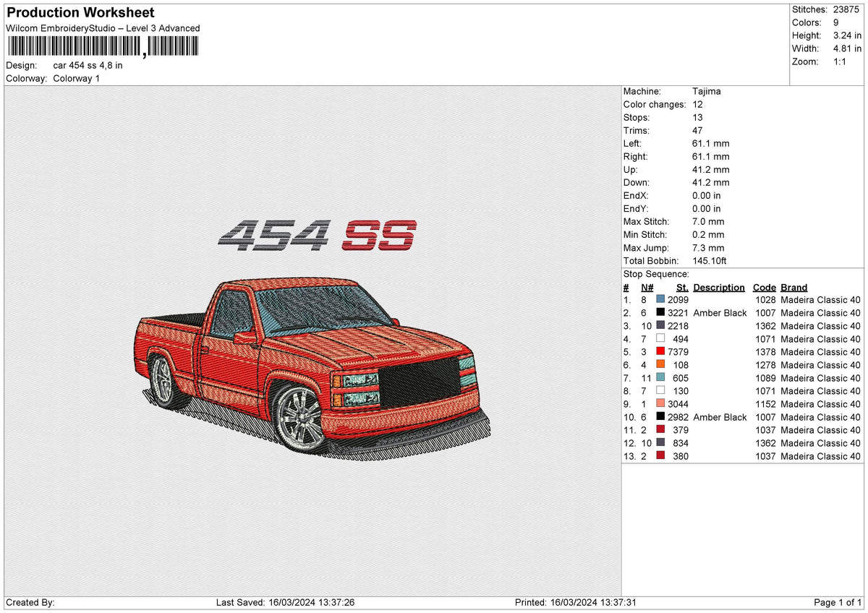The image size is (868, 613).
Task: Click the black swatch in stop 10
Action: point(660,416)
